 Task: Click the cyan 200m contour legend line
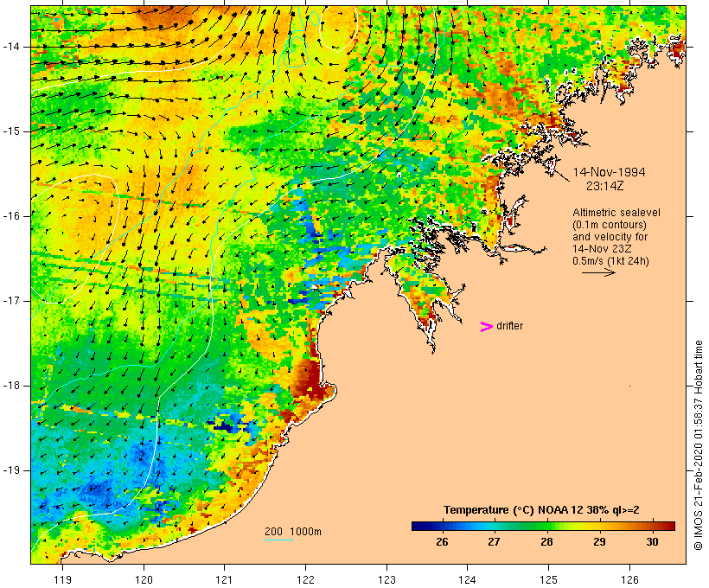point(279,540)
